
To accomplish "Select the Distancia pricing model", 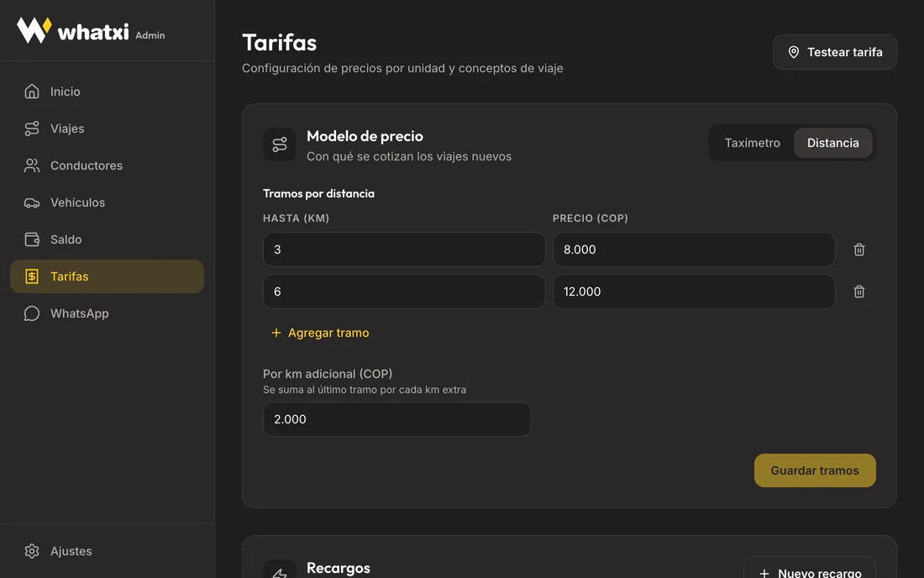I will [832, 143].
